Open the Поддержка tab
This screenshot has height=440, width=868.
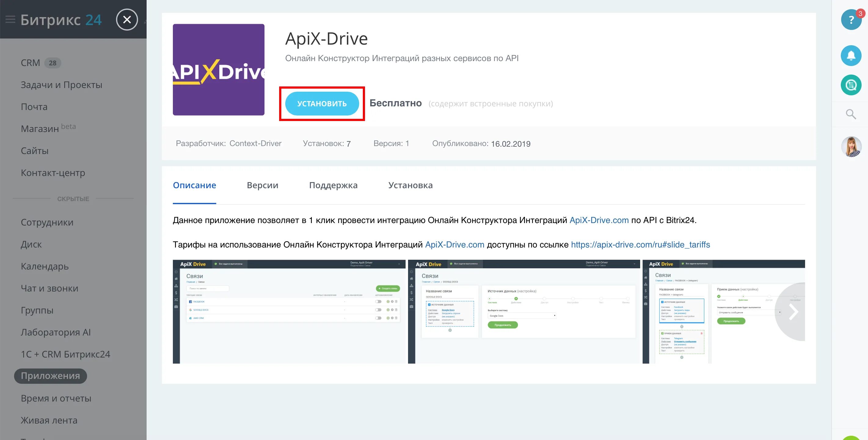[333, 185]
